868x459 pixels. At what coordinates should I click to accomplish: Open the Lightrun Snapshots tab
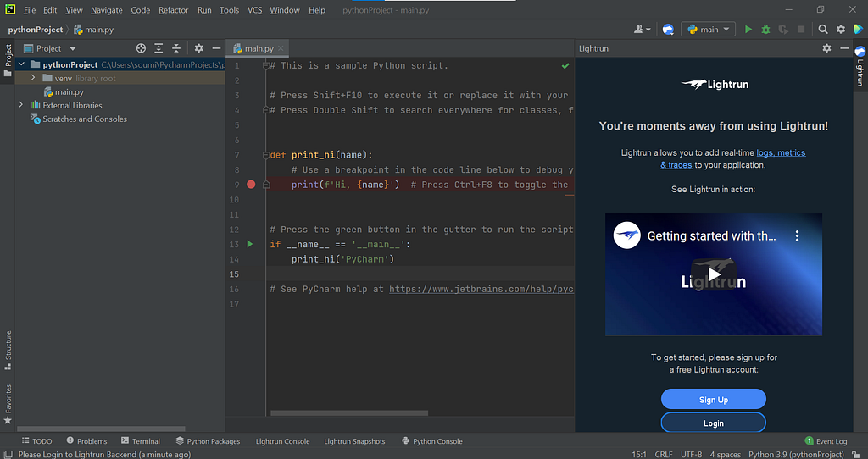(354, 440)
